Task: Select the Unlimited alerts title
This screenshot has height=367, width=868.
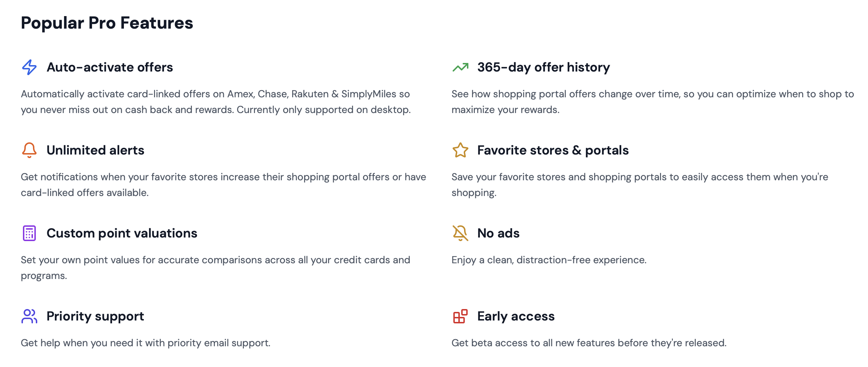Action: [95, 150]
